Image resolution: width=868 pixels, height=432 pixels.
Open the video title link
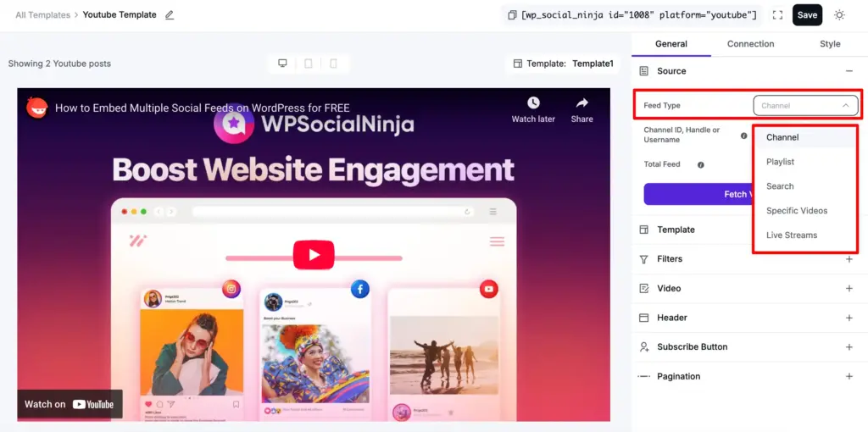tap(202, 108)
